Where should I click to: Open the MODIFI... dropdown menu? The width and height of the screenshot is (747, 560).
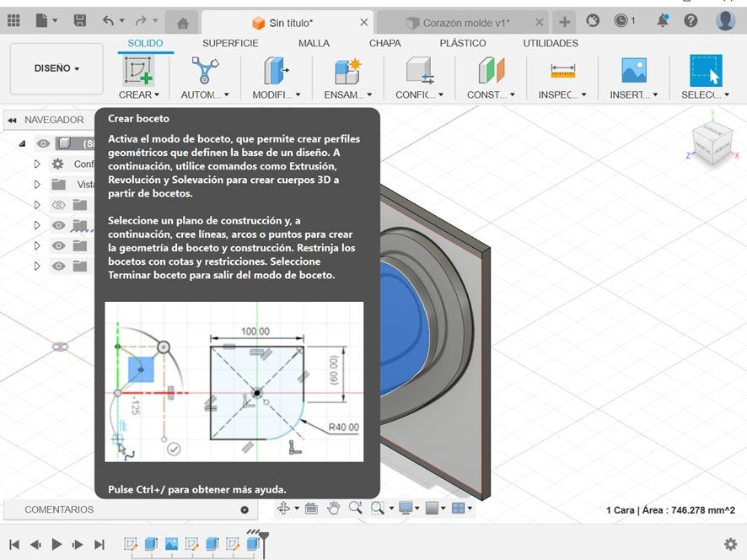pyautogui.click(x=277, y=94)
